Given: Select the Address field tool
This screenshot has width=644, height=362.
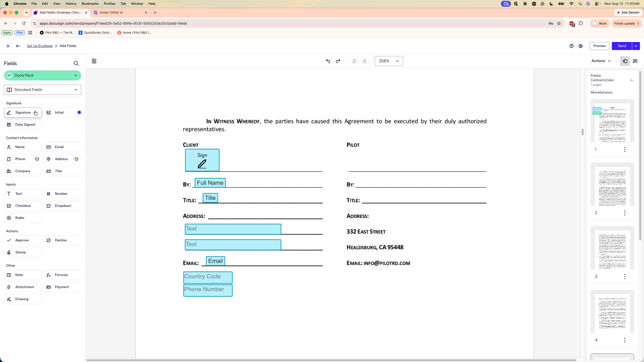Looking at the screenshot, I should point(62,159).
